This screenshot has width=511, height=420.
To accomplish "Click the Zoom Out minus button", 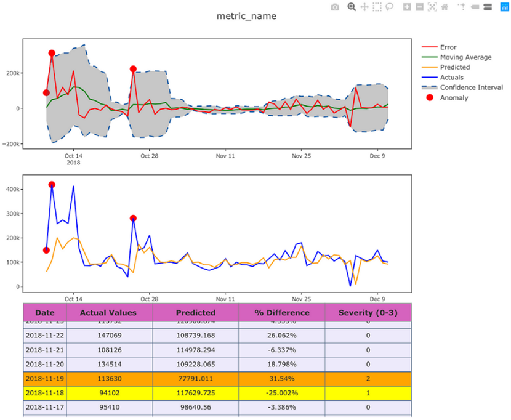I will [419, 7].
